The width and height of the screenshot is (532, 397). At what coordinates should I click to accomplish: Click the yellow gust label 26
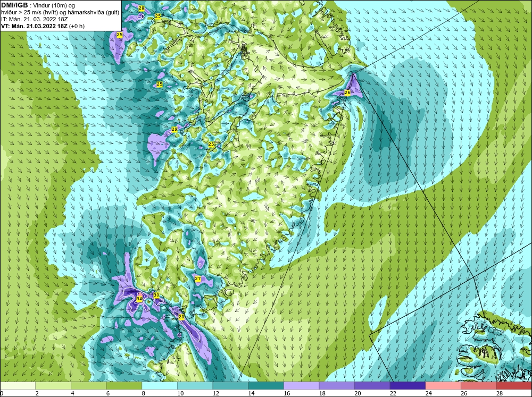tap(347, 92)
